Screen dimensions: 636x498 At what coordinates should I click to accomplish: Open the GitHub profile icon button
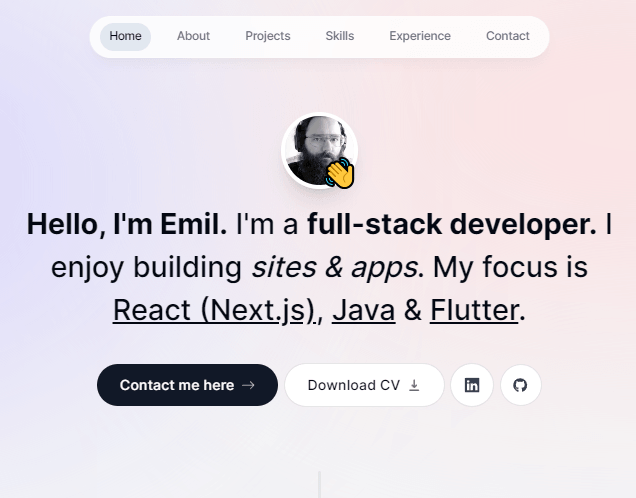(x=520, y=385)
